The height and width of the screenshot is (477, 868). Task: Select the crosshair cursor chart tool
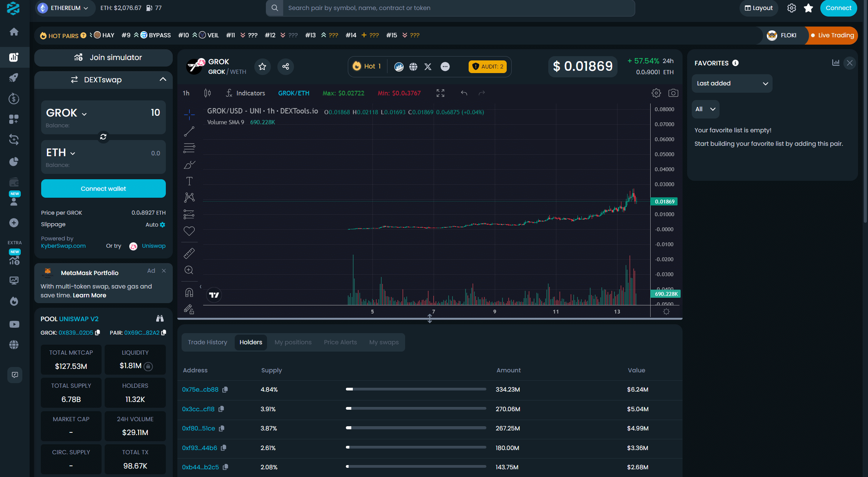(x=189, y=115)
